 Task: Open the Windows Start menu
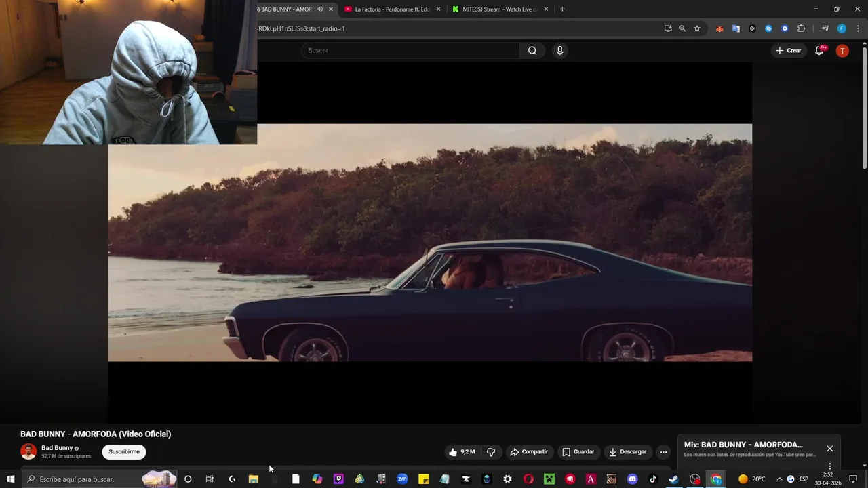click(11, 479)
